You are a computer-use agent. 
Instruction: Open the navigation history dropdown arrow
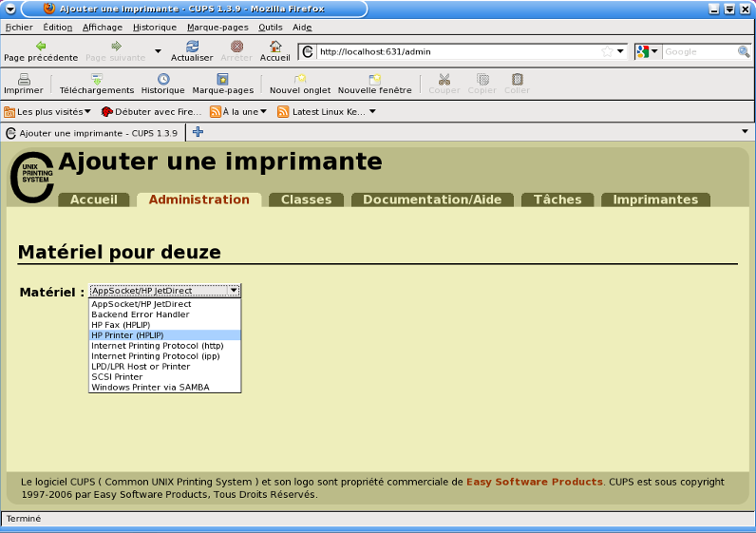click(x=158, y=51)
